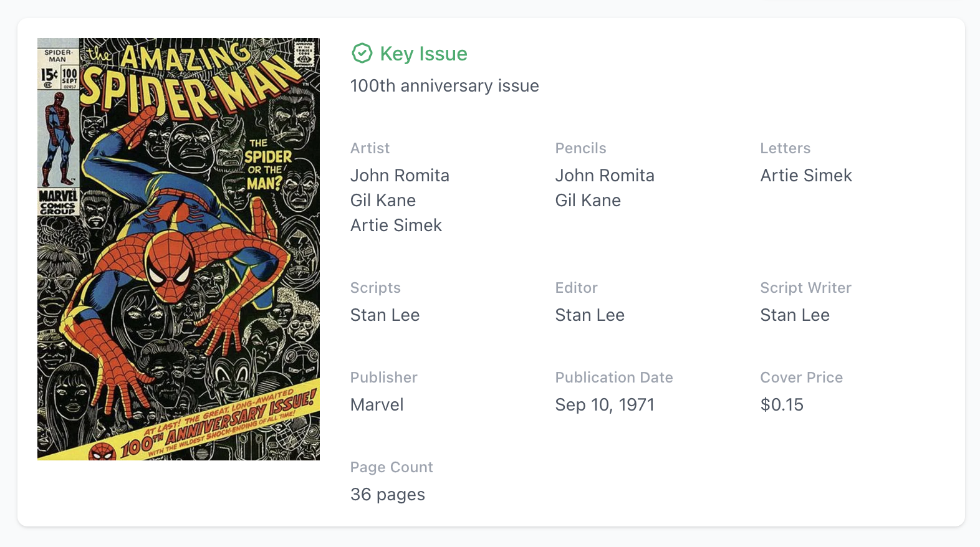The width and height of the screenshot is (980, 547).
Task: Click the Cover Price label
Action: pos(801,378)
